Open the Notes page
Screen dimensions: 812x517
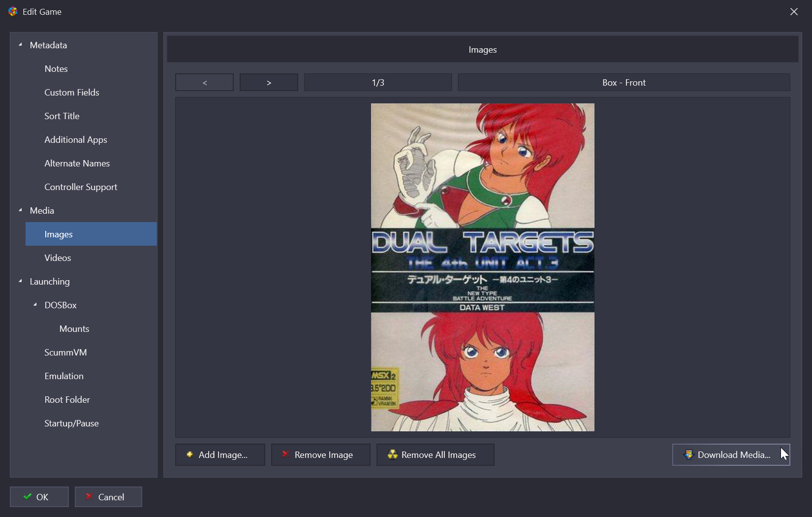coord(56,69)
